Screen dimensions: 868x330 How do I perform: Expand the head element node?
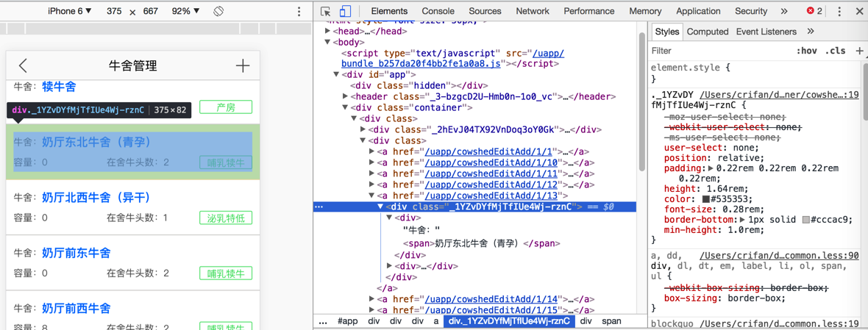[328, 32]
